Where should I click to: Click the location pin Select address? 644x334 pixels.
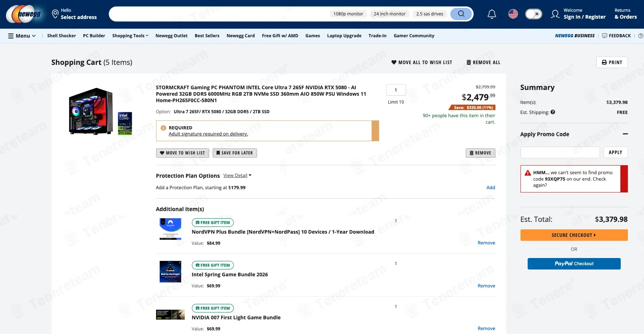coord(74,14)
